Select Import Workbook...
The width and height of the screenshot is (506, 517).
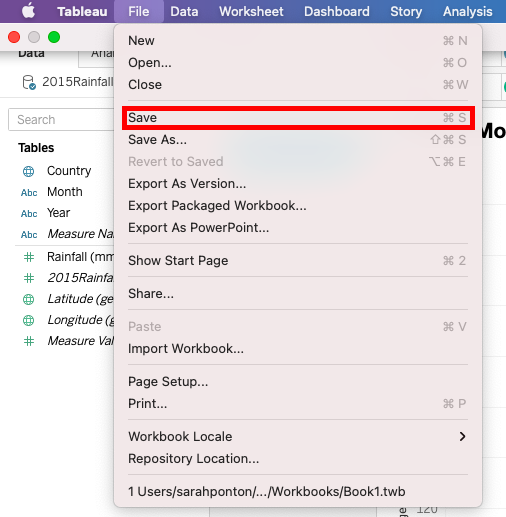298,349
